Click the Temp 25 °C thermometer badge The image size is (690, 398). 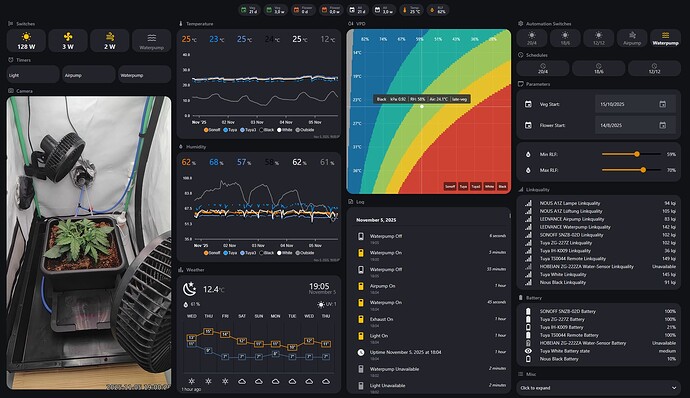pos(411,10)
